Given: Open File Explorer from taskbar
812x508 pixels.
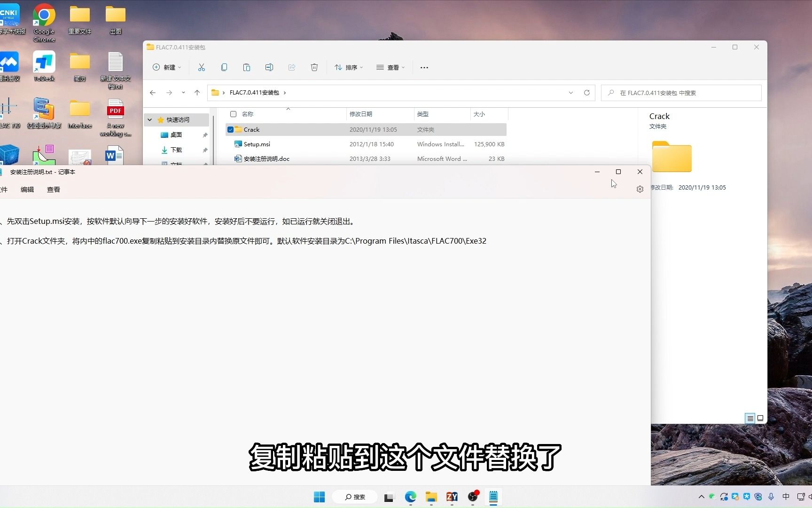Looking at the screenshot, I should (431, 497).
